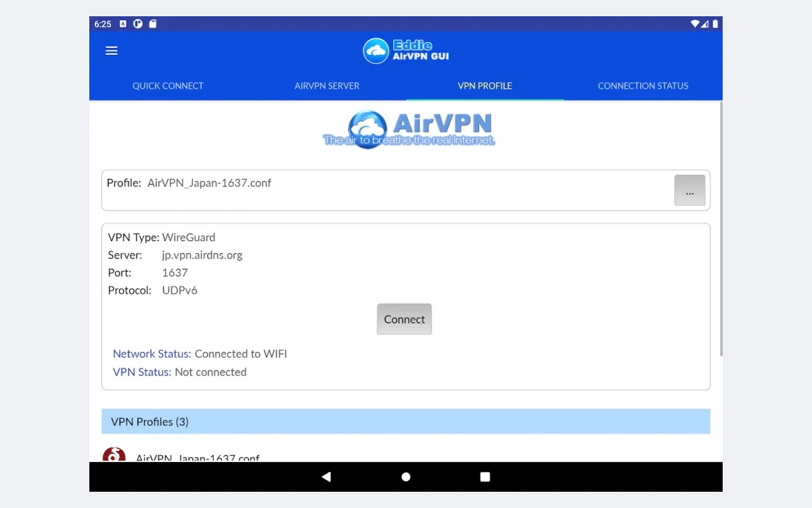Click the Not connected status text
The height and width of the screenshot is (508, 812).
(210, 373)
